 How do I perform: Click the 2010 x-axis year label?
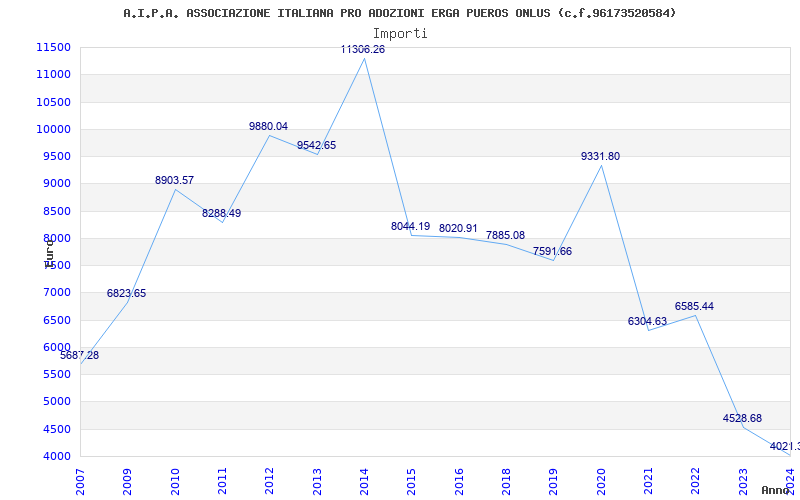(x=175, y=481)
